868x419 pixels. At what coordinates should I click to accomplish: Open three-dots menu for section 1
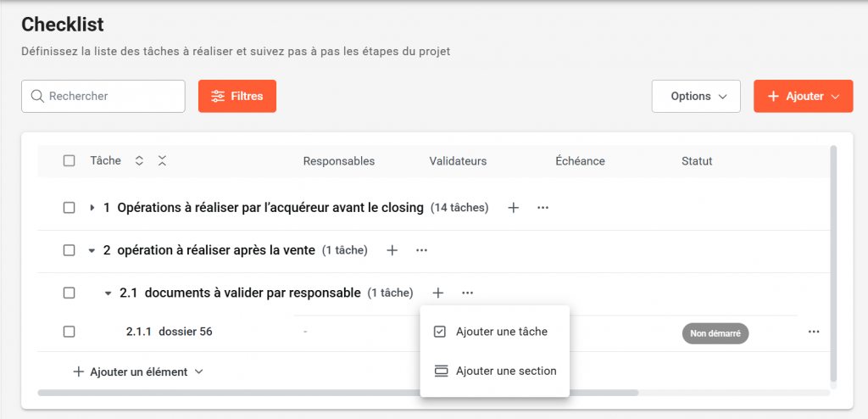click(x=543, y=208)
